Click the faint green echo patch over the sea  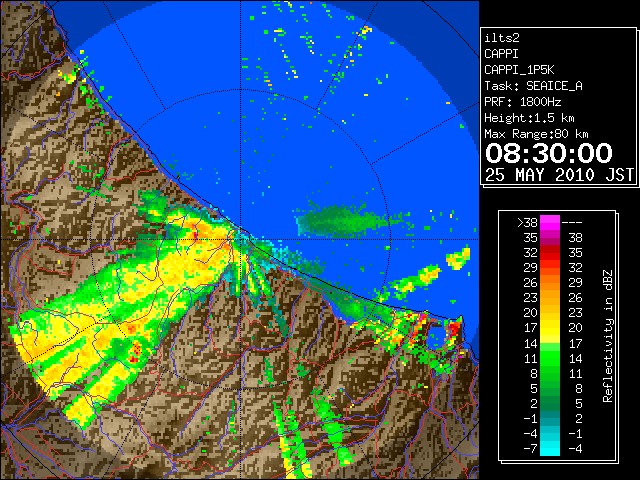pyautogui.click(x=341, y=220)
